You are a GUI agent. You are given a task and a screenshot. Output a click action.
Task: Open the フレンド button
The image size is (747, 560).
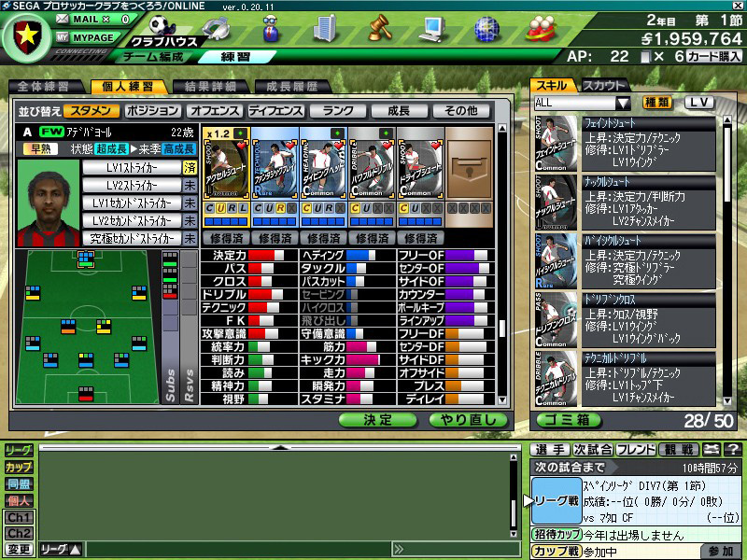pos(636,450)
